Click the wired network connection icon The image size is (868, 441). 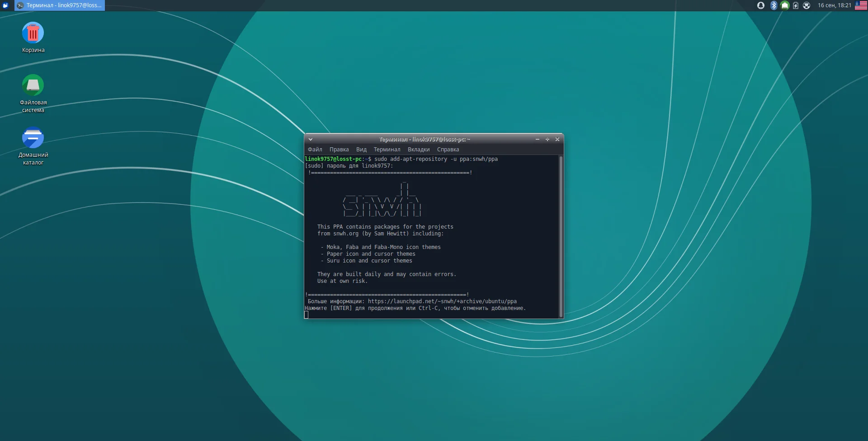coord(785,5)
